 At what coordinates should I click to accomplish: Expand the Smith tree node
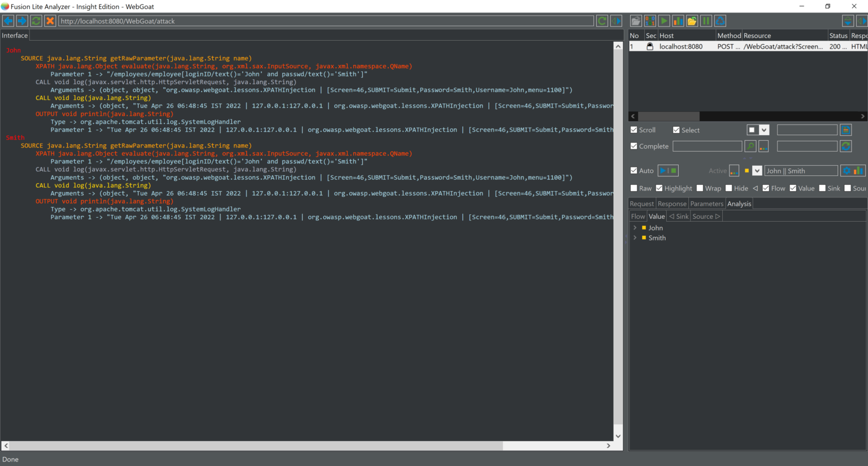pyautogui.click(x=635, y=238)
